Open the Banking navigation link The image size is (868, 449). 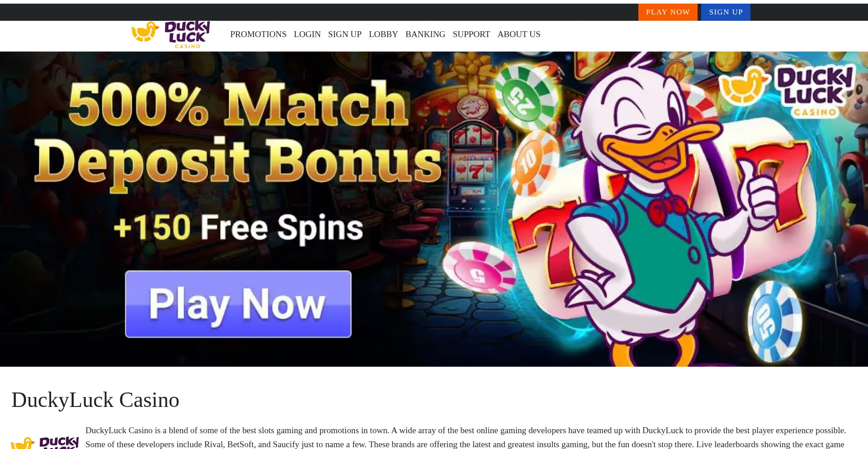[425, 34]
